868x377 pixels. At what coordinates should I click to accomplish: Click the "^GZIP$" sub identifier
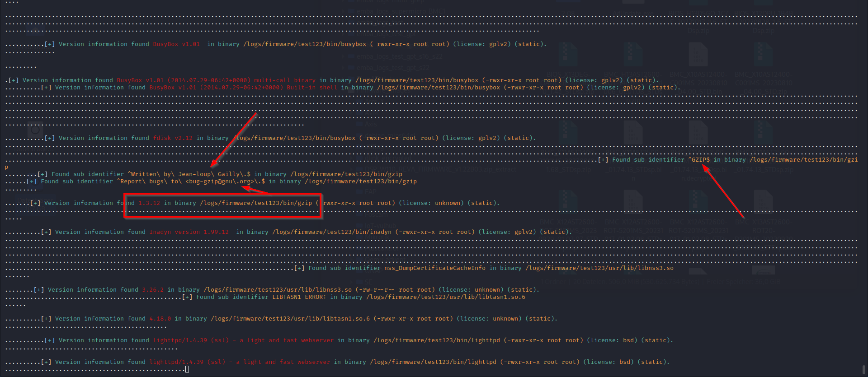coord(699,160)
